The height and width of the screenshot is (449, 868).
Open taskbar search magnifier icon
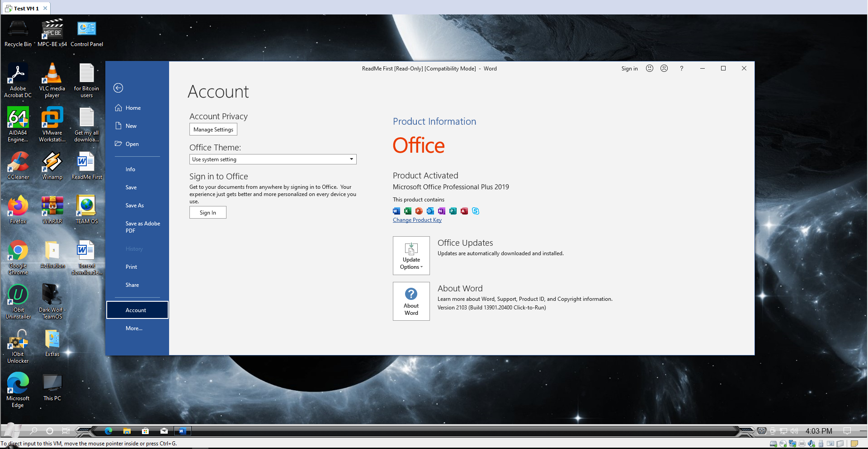(34, 431)
